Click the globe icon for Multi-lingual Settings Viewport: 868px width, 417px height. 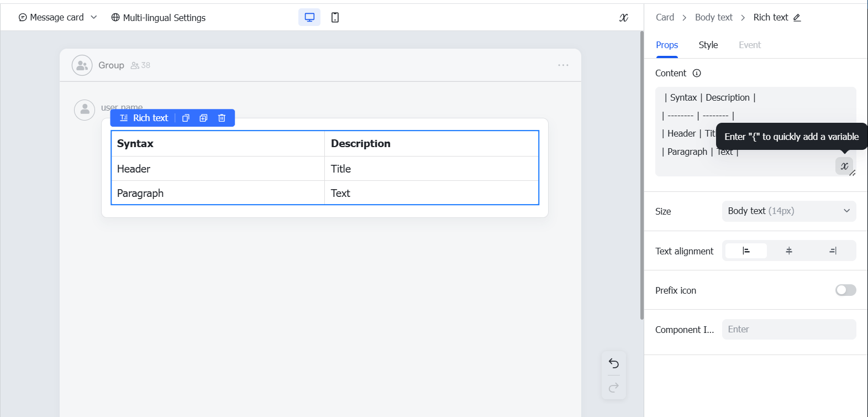click(x=115, y=17)
